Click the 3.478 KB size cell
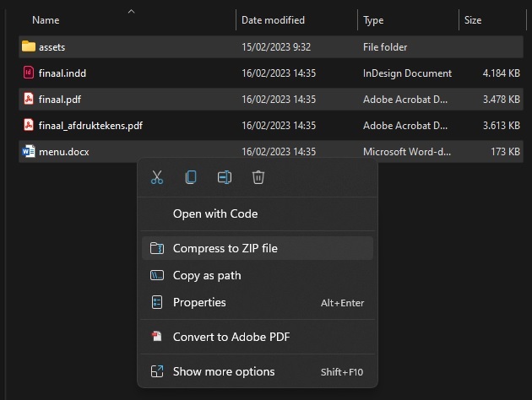This screenshot has height=400, width=532. click(501, 99)
